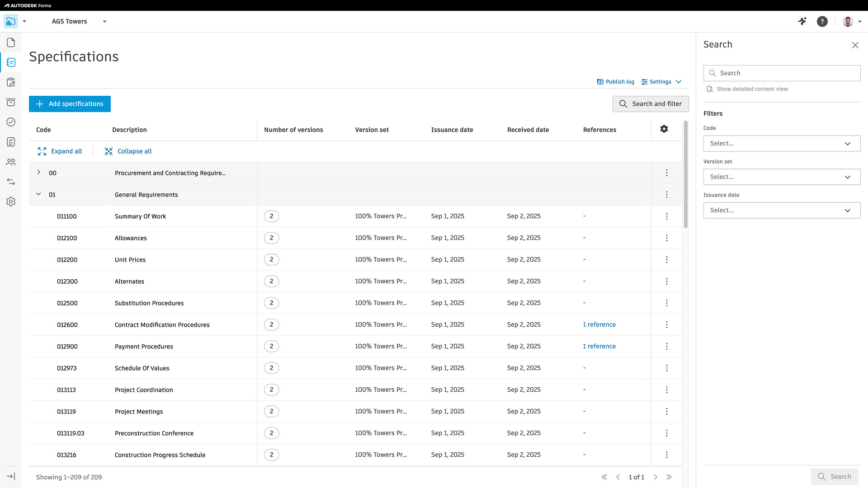Open the AGS Towers project dropdown

tap(79, 21)
